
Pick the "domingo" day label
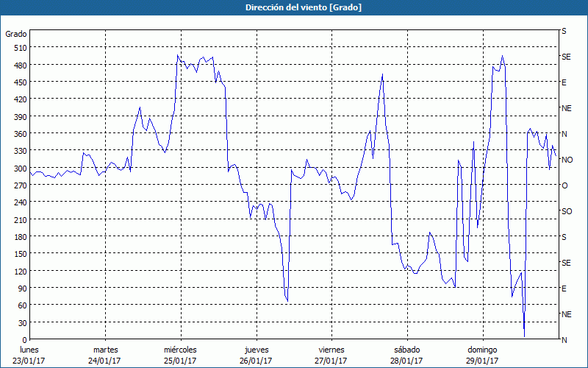click(x=482, y=350)
